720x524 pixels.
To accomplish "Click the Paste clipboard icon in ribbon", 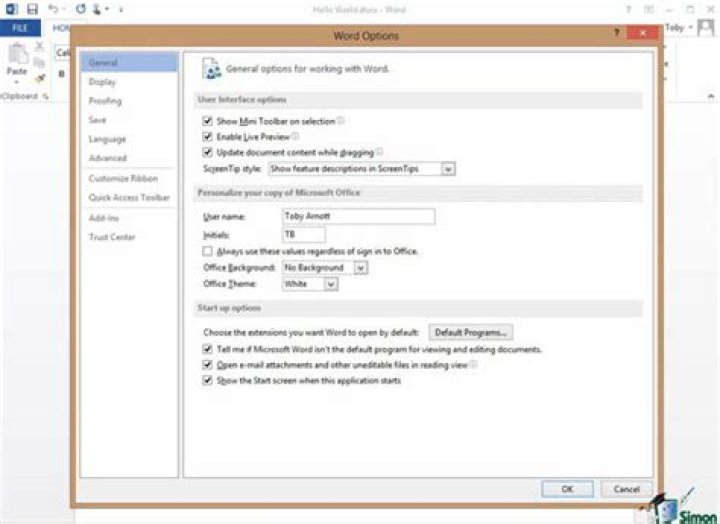I will pos(18,54).
